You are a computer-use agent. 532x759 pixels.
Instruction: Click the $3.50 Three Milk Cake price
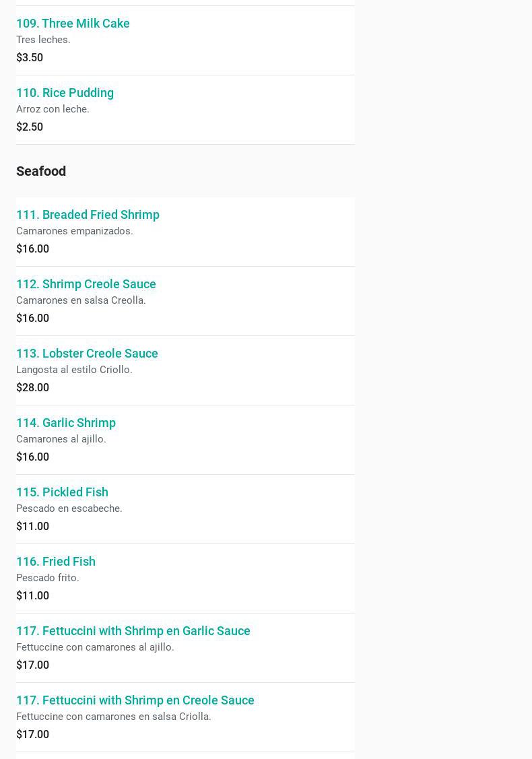click(x=30, y=58)
